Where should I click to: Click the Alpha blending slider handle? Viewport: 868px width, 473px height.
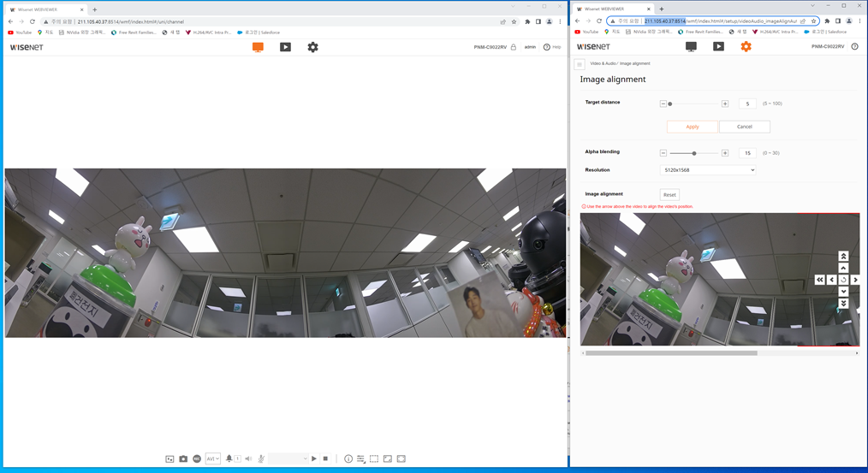coord(694,153)
